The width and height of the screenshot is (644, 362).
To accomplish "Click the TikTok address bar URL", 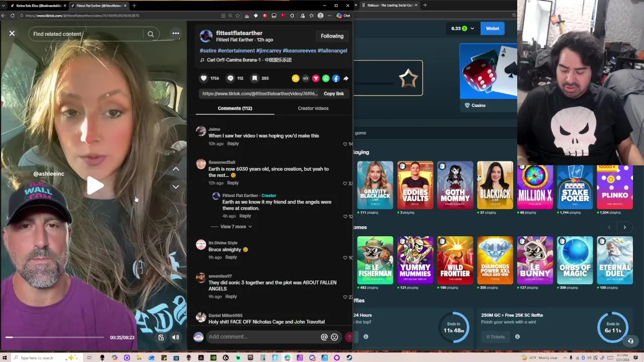I will point(82,16).
